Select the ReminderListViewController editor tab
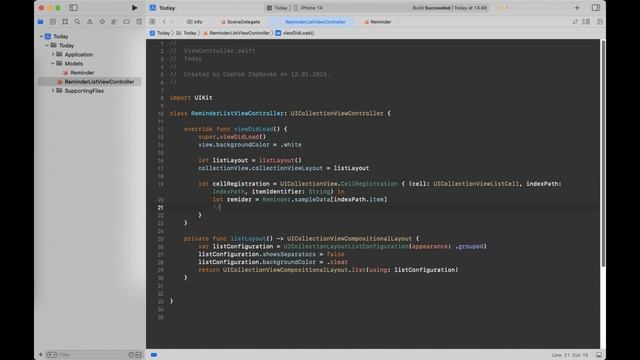 (315, 22)
